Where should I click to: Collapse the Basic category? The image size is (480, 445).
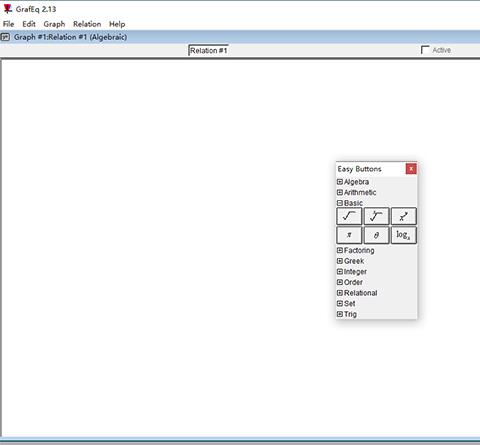pyautogui.click(x=340, y=203)
